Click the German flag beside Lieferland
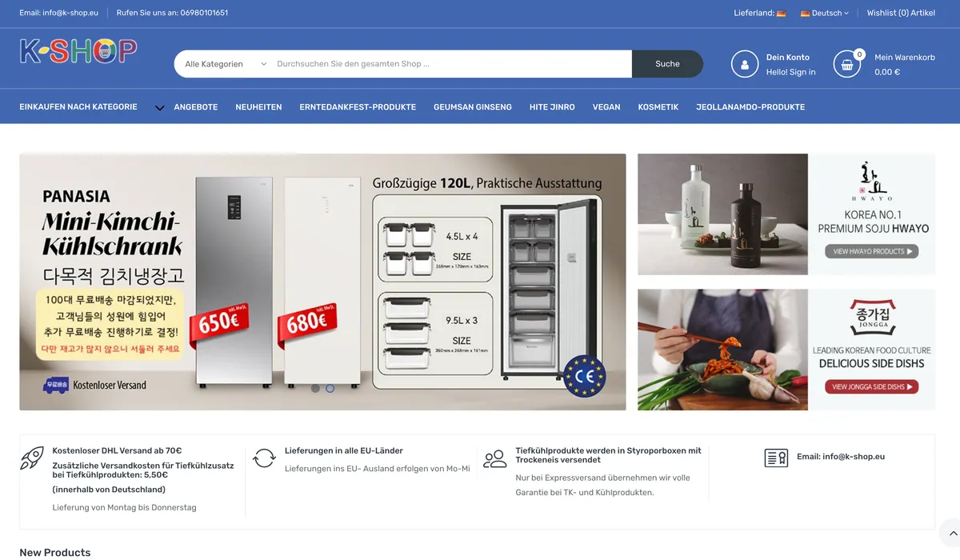The image size is (960, 560). tap(781, 14)
